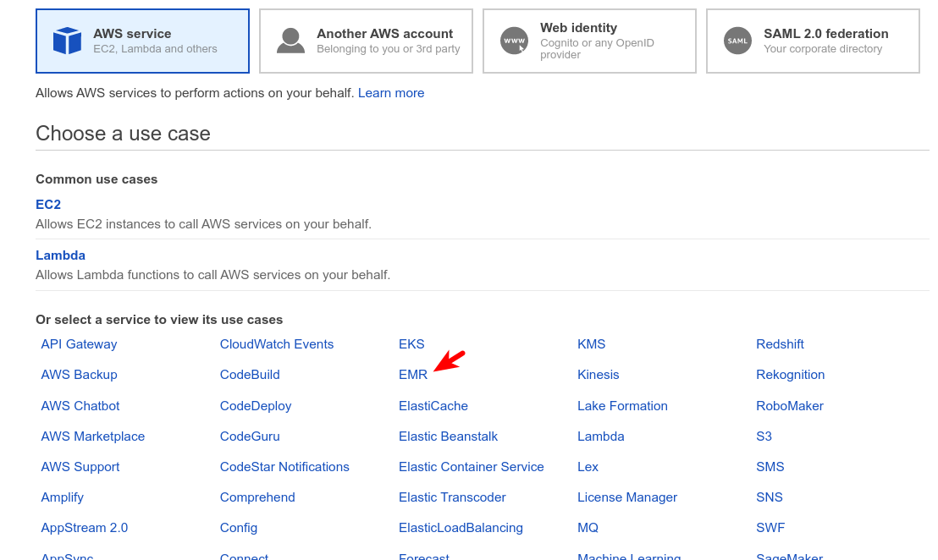This screenshot has height=560, width=938.
Task: Select AppStream 2.0 service
Action: click(x=85, y=528)
